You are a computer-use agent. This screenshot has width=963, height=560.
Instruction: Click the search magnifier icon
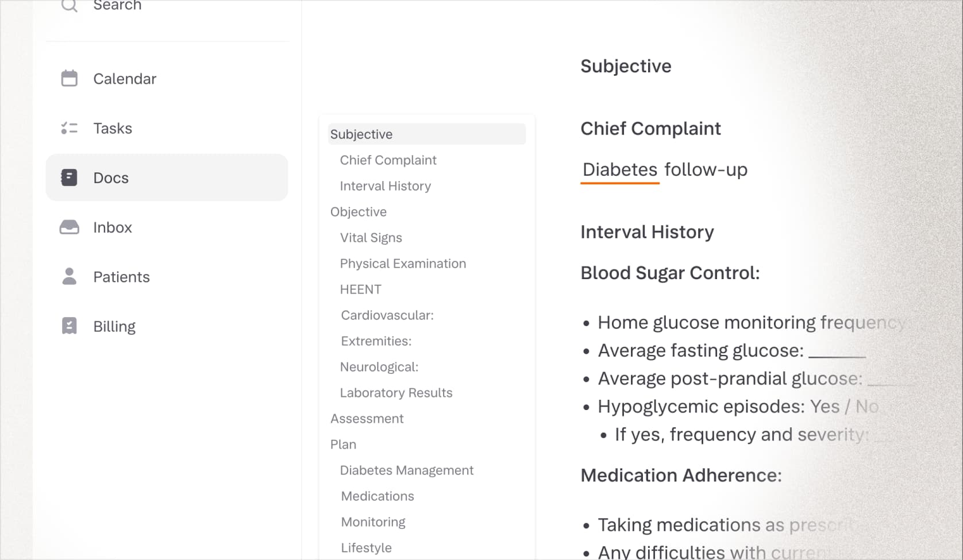click(69, 5)
